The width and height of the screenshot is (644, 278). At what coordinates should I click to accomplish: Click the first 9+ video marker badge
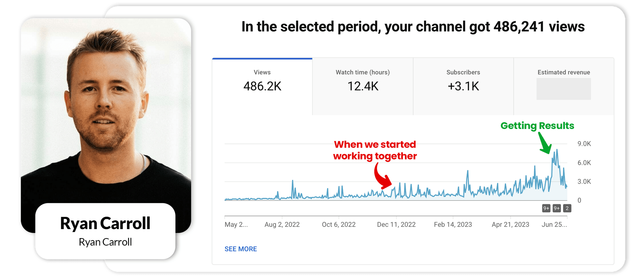pyautogui.click(x=546, y=208)
